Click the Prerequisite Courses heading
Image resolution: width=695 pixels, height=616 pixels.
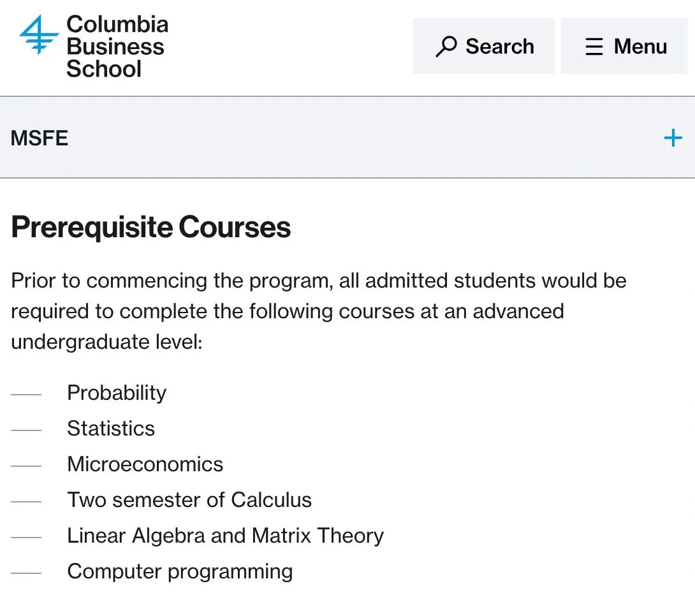(x=151, y=227)
